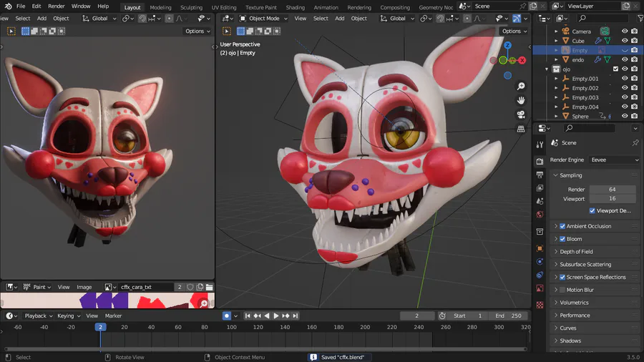Open the Scene properties tab icon
The height and width of the screenshot is (362, 644).
(540, 201)
